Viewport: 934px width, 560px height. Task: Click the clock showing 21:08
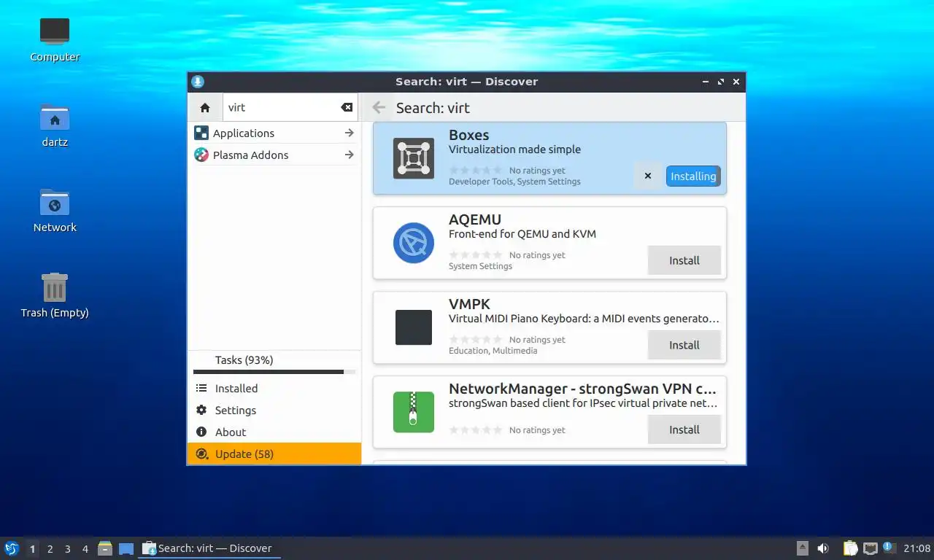point(916,548)
